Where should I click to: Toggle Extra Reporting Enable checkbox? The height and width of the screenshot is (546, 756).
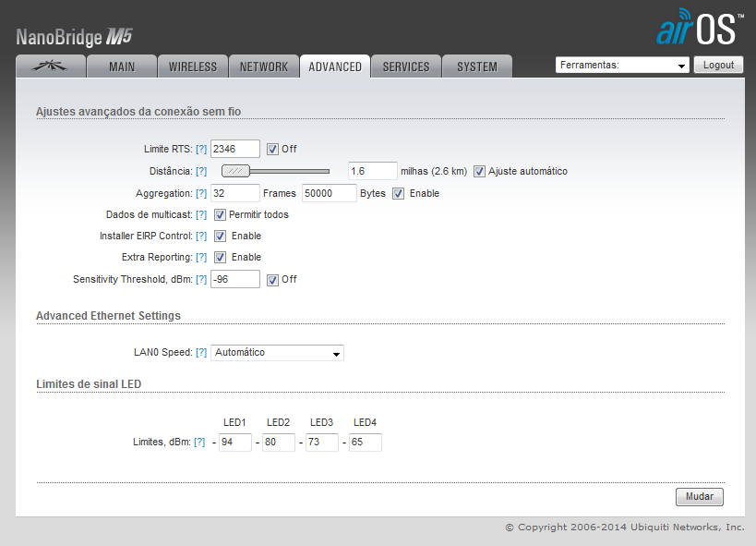coord(220,258)
